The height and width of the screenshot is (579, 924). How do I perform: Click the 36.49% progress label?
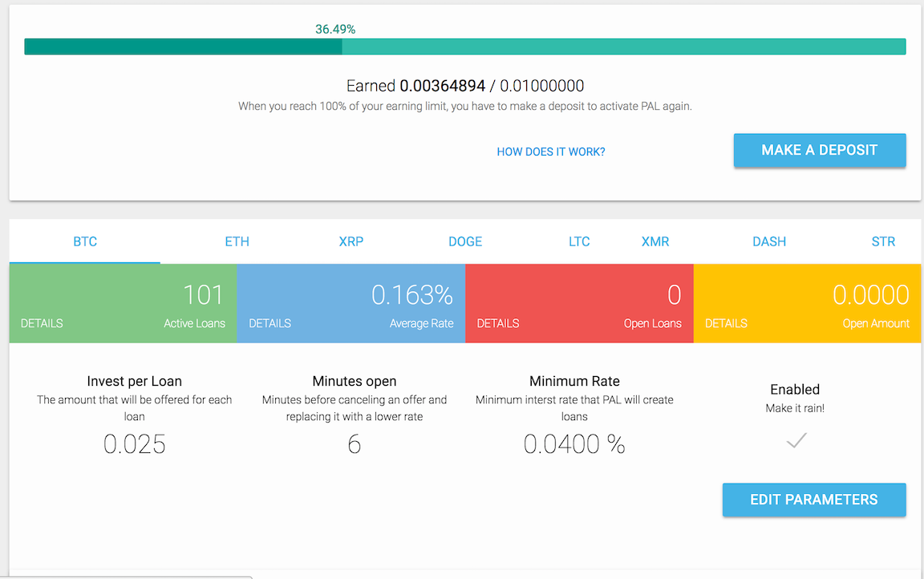pos(335,30)
